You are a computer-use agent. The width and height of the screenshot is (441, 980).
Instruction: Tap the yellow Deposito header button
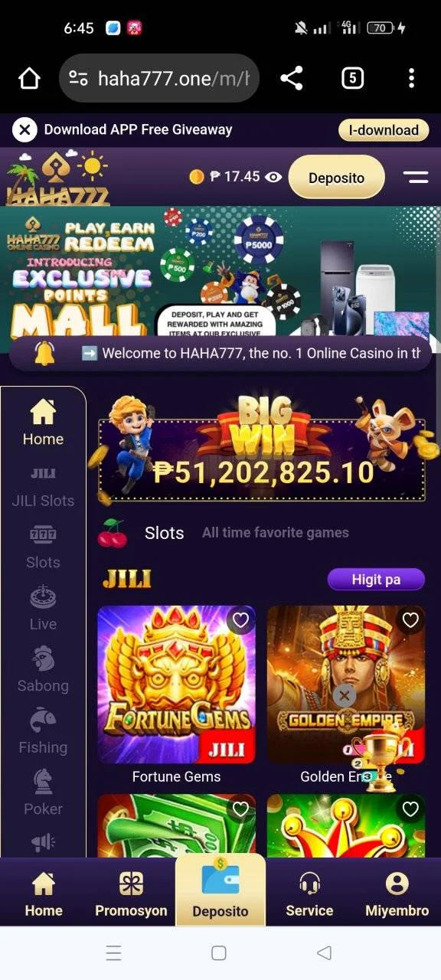pos(336,178)
